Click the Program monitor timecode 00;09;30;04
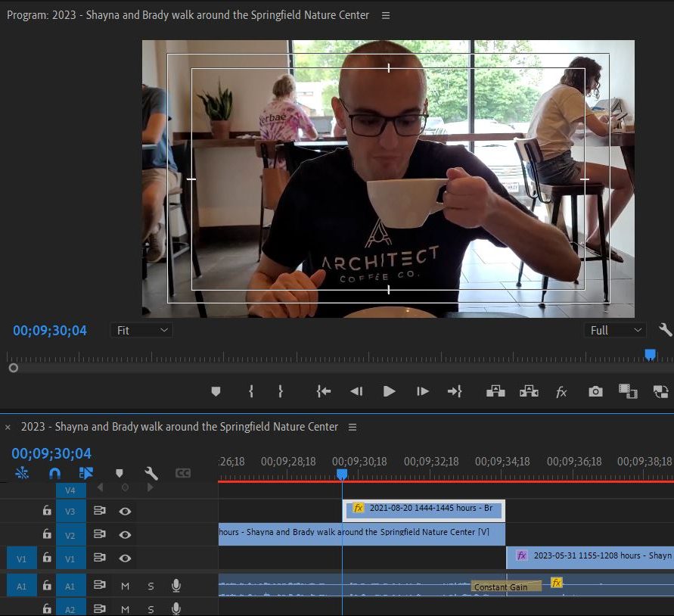Image resolution: width=674 pixels, height=616 pixels. point(50,331)
